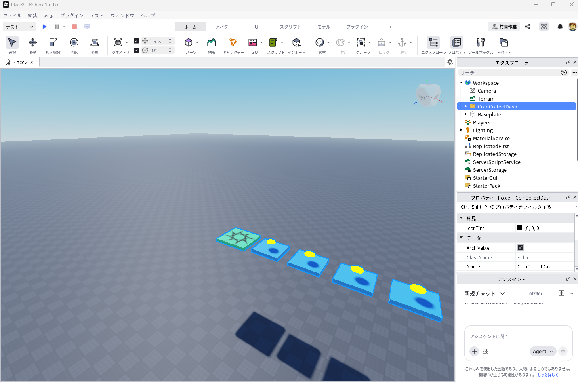Open the 地形 terrain editor
This screenshot has width=578, height=392.
[x=212, y=46]
